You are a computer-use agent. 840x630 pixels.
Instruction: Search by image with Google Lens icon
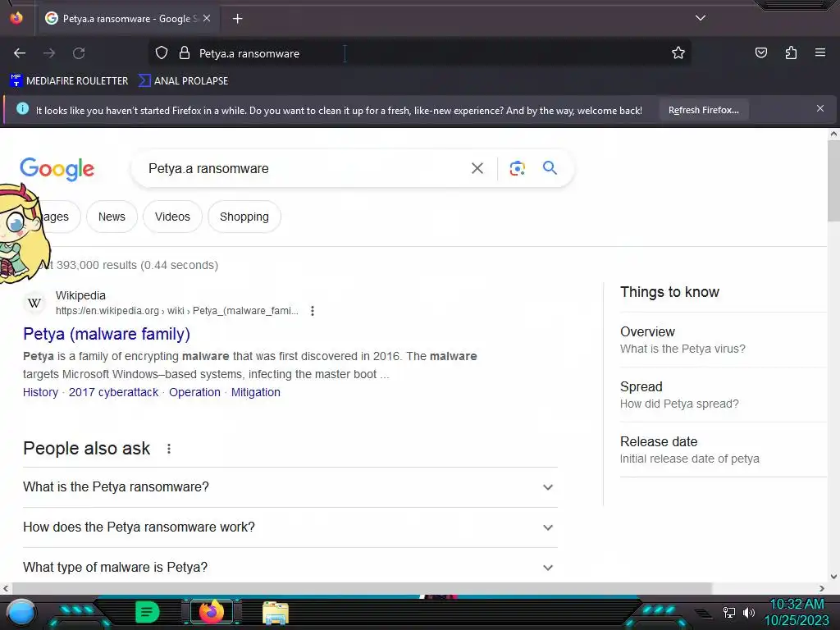coord(517,168)
